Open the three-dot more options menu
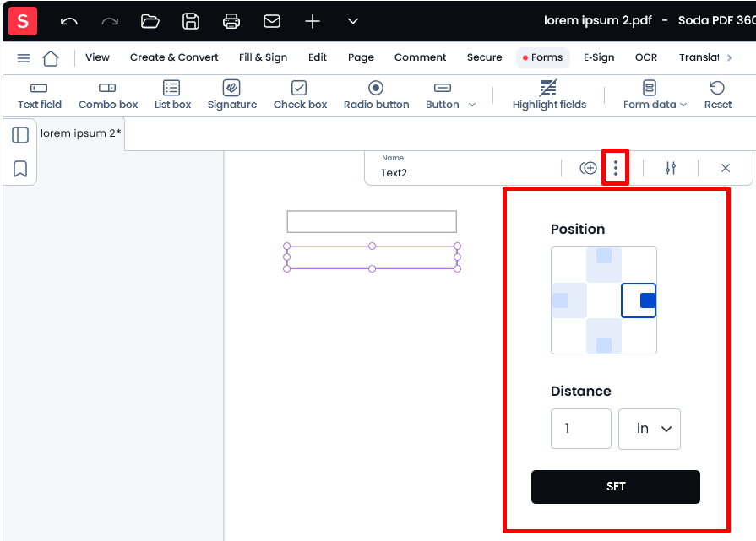Screen dimensions: 756x541 tap(615, 168)
